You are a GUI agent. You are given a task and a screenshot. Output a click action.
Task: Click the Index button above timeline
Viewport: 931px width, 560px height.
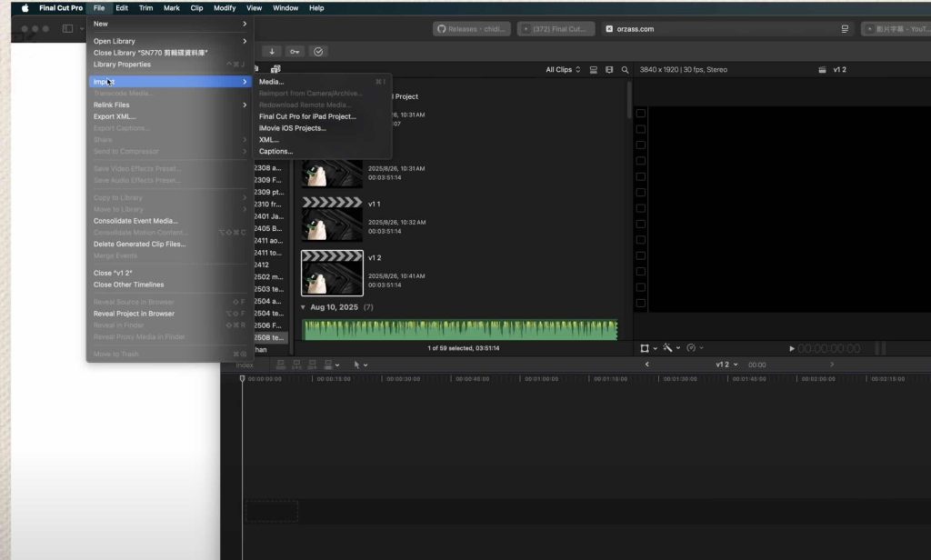point(245,365)
